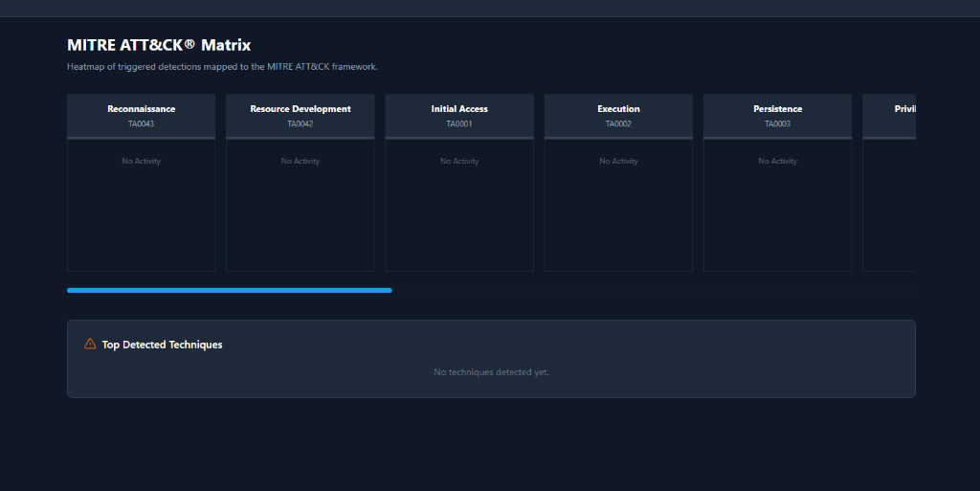Click the blue horizontal scrollbar under the matrix

(x=230, y=290)
